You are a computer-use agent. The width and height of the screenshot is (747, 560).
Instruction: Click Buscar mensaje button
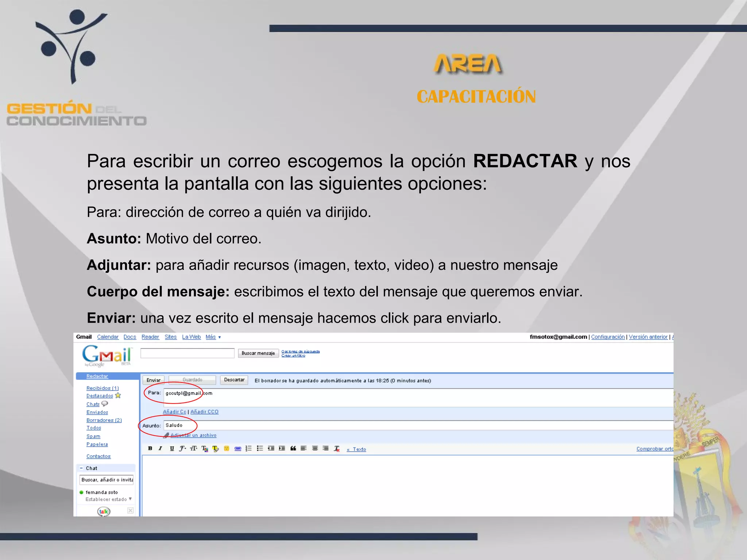[258, 353]
